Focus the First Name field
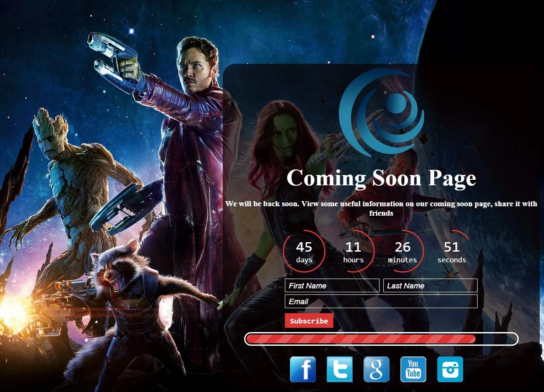This screenshot has height=392, width=544. [x=332, y=285]
